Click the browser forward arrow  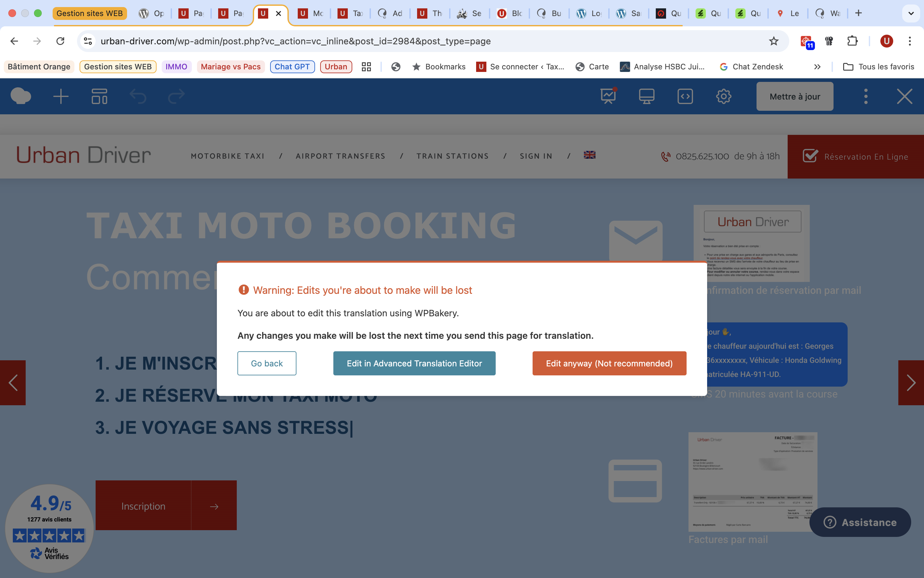tap(37, 41)
